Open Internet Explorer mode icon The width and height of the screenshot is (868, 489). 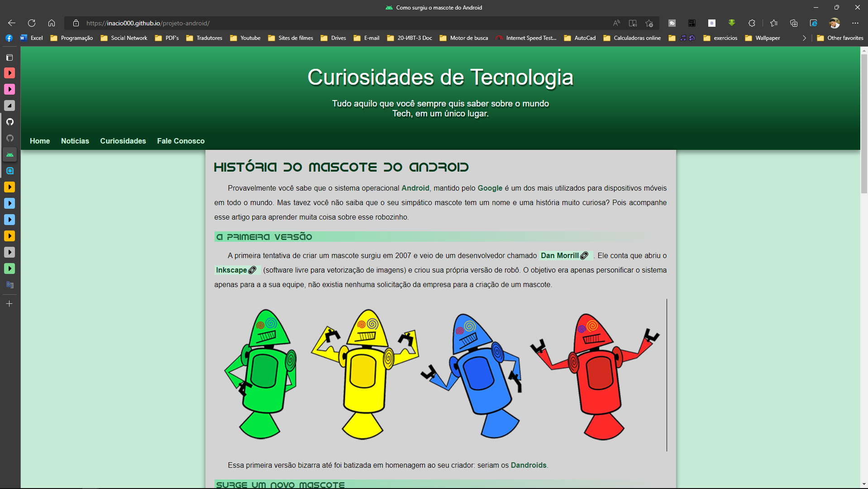(x=814, y=23)
